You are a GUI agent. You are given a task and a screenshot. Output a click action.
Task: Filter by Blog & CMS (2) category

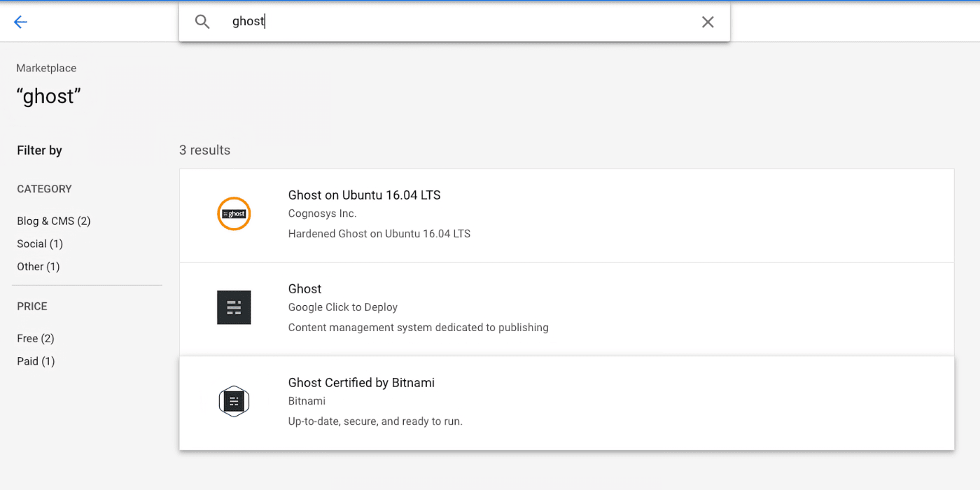54,221
